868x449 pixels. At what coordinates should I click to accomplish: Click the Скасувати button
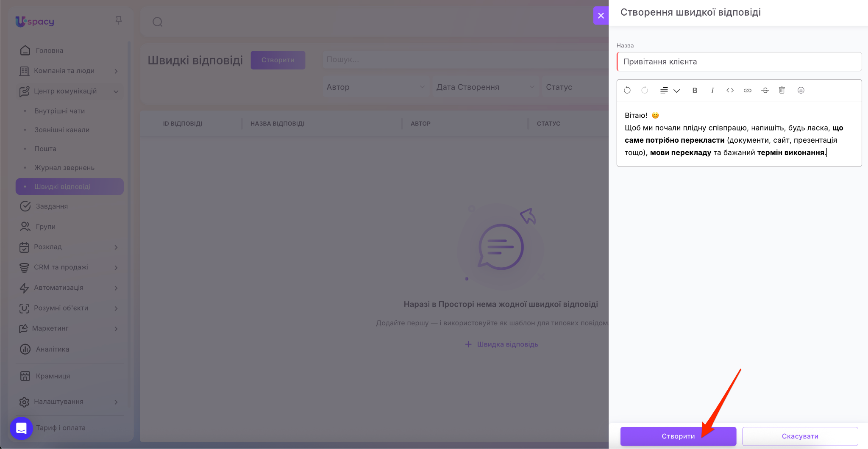tap(800, 436)
